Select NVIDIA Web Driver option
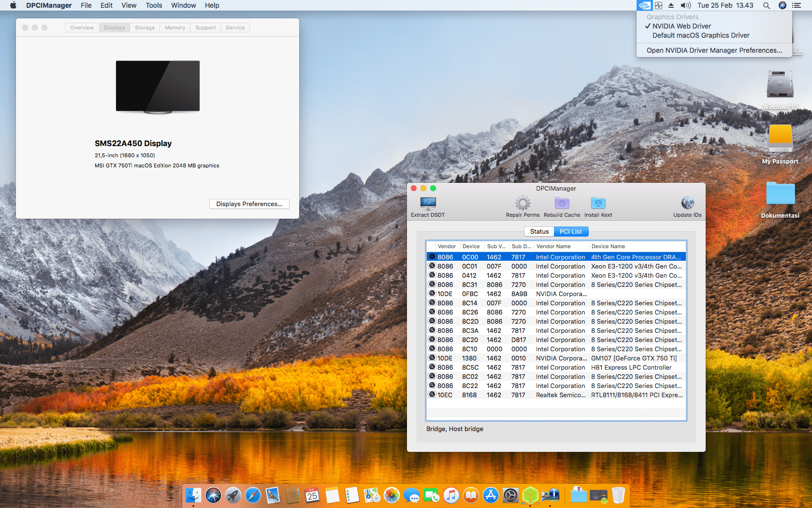 [681, 26]
